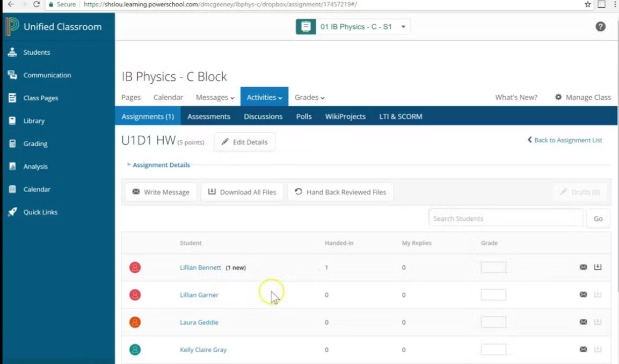619x364 pixels.
Task: Open the Grading section
Action: pos(35,143)
